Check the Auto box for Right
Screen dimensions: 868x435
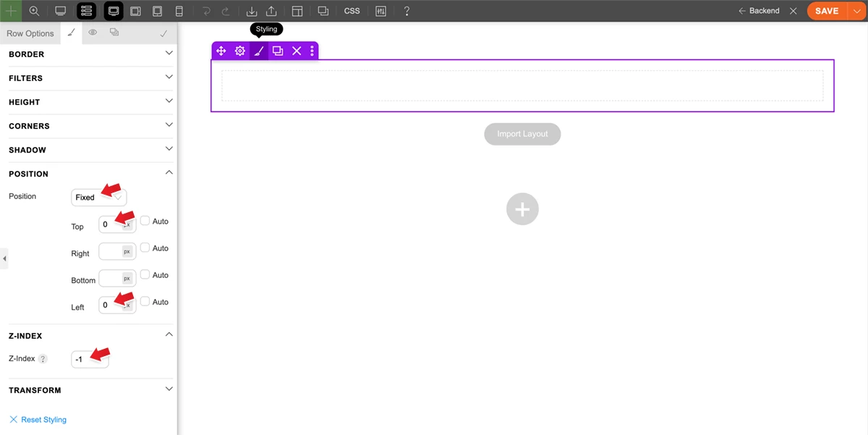click(x=145, y=248)
